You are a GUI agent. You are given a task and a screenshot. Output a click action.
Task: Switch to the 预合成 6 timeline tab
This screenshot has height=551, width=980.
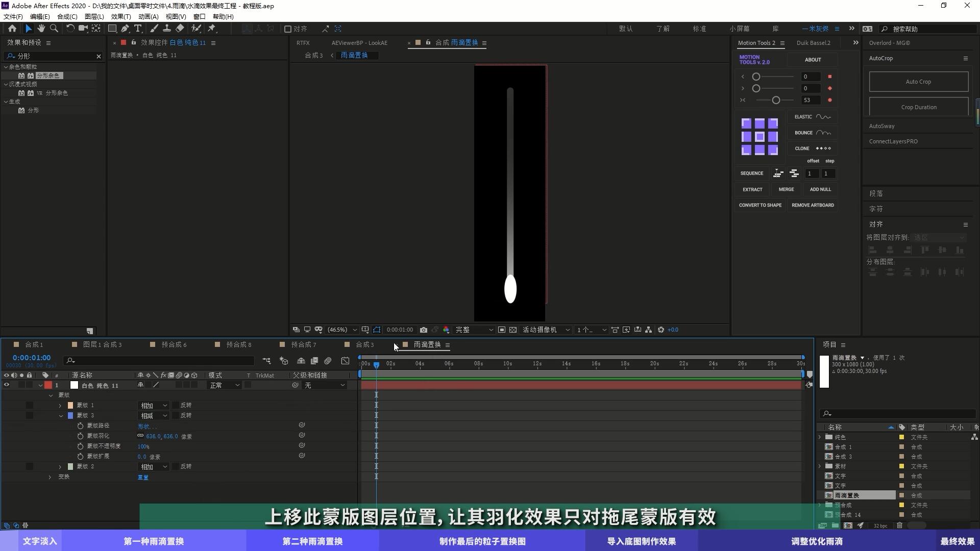point(174,345)
